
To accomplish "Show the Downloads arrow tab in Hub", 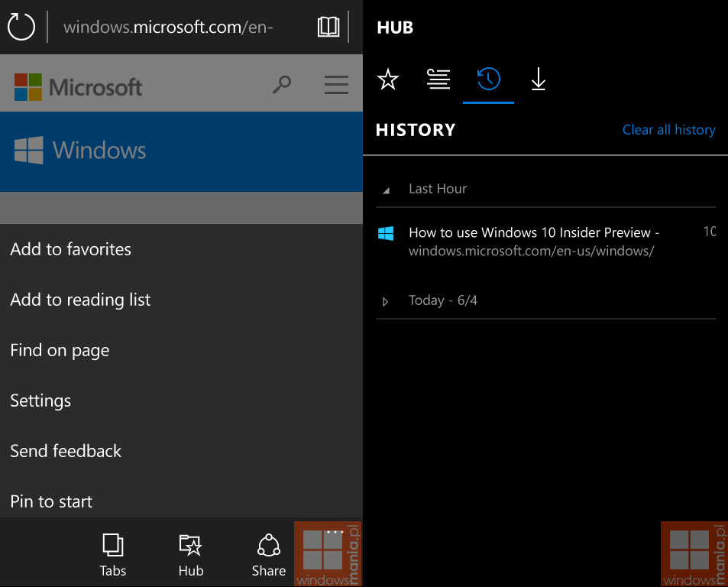I will (539, 79).
